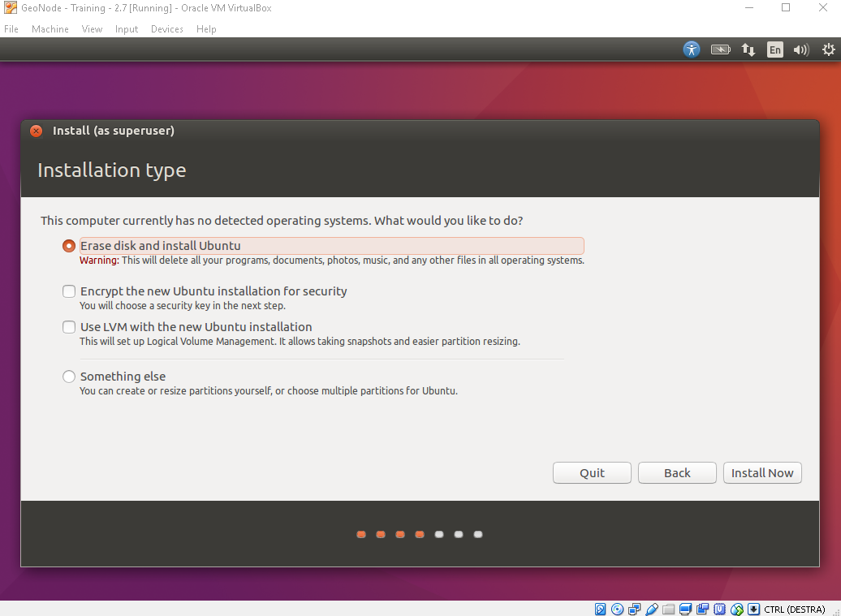Click the Back button

pyautogui.click(x=677, y=473)
